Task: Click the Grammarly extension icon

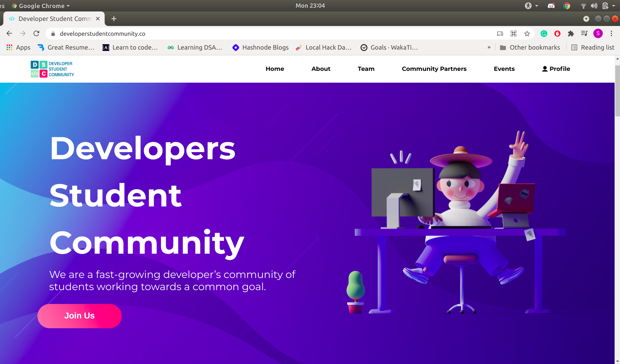Action: click(544, 33)
